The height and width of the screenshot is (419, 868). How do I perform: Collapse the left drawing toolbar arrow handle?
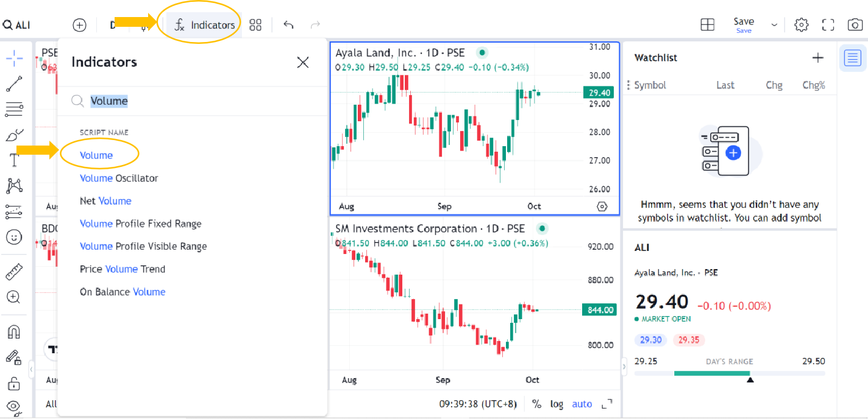pos(32,368)
